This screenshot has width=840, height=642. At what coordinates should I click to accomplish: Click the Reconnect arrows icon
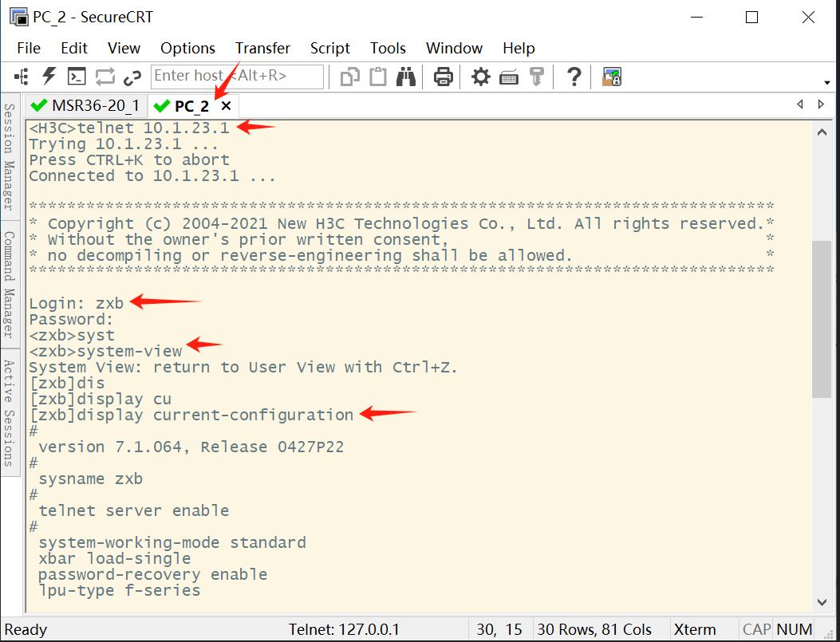(105, 77)
